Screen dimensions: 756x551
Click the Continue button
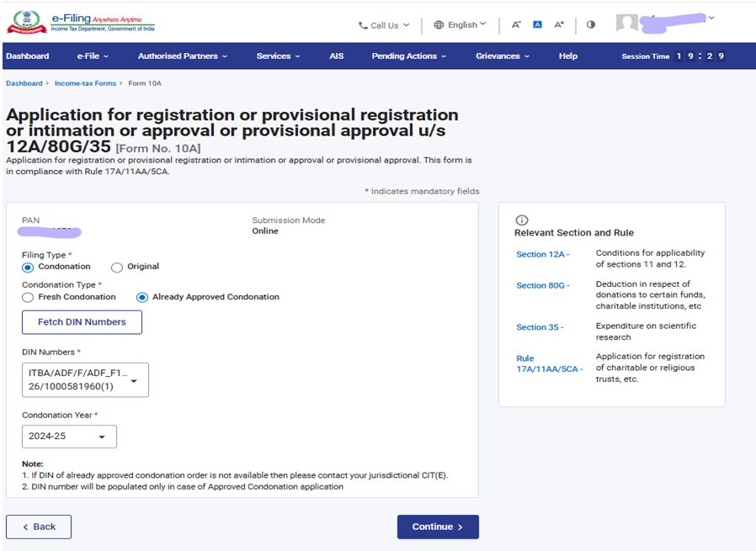pyautogui.click(x=438, y=527)
